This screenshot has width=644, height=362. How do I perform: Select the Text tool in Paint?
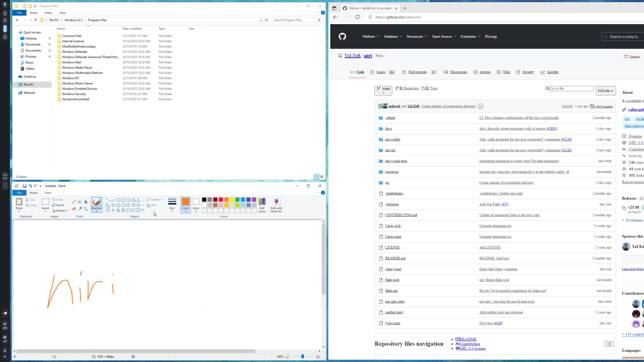(86, 202)
